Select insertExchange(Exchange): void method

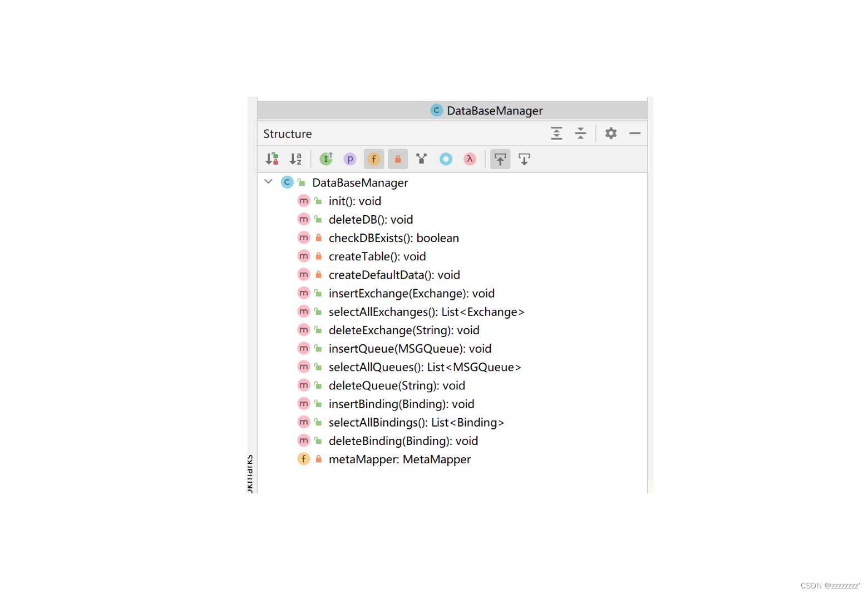click(x=412, y=293)
